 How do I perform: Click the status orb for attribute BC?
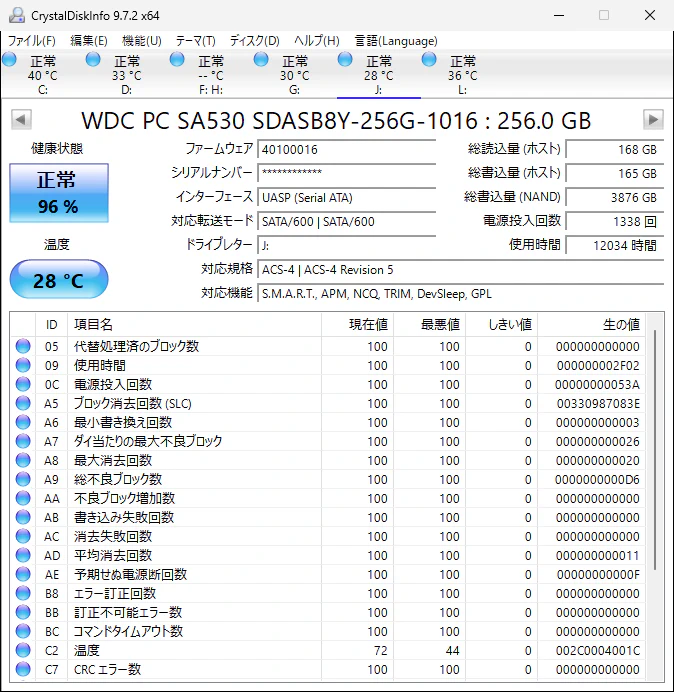[23, 632]
